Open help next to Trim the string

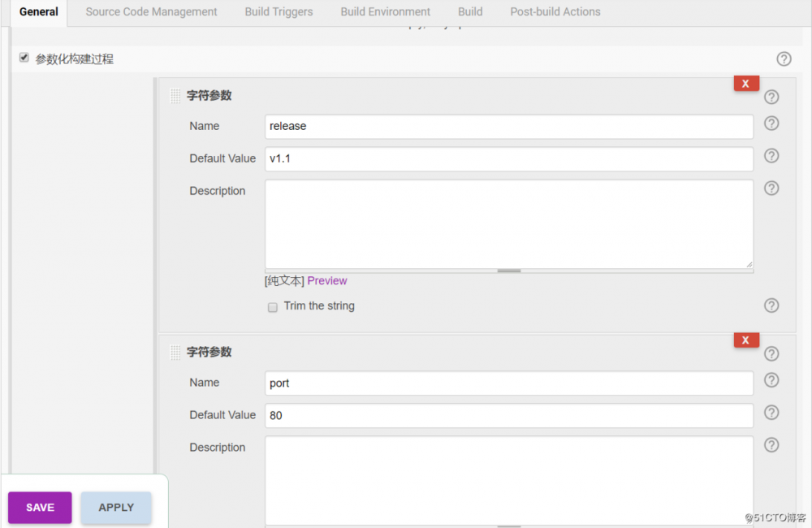click(771, 306)
